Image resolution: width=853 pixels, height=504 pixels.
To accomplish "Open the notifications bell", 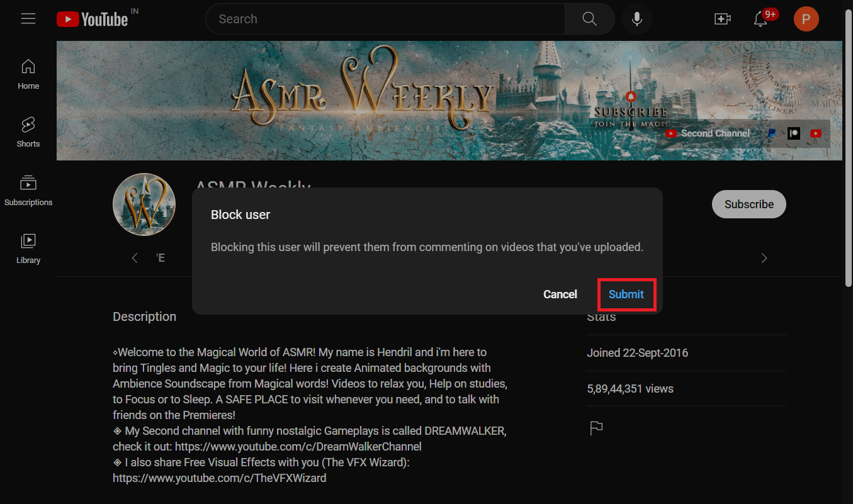I will (x=759, y=20).
